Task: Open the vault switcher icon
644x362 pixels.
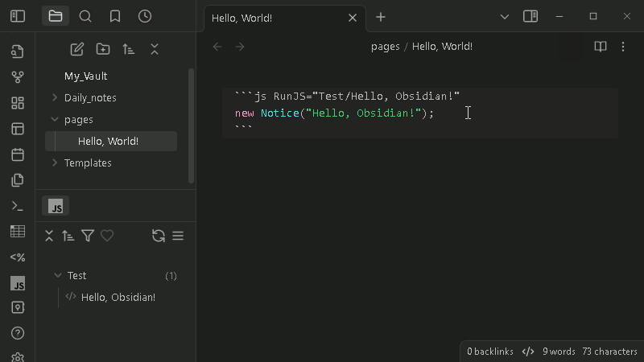Action: point(17,307)
